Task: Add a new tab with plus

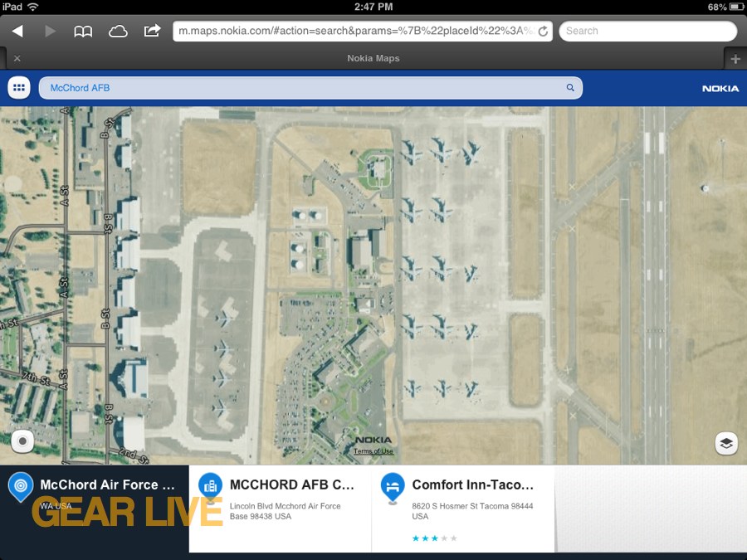Action: pos(735,59)
